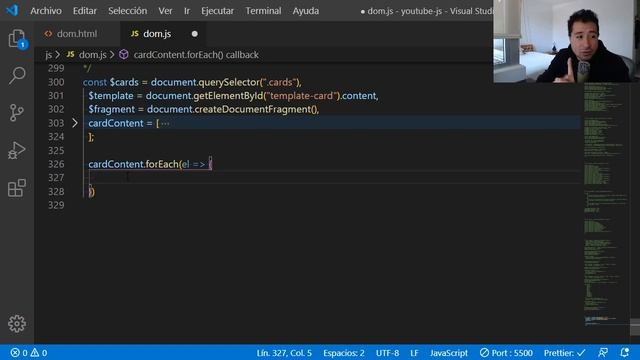Click the errors count icon in status bar
640x360 pixels.
point(15,353)
